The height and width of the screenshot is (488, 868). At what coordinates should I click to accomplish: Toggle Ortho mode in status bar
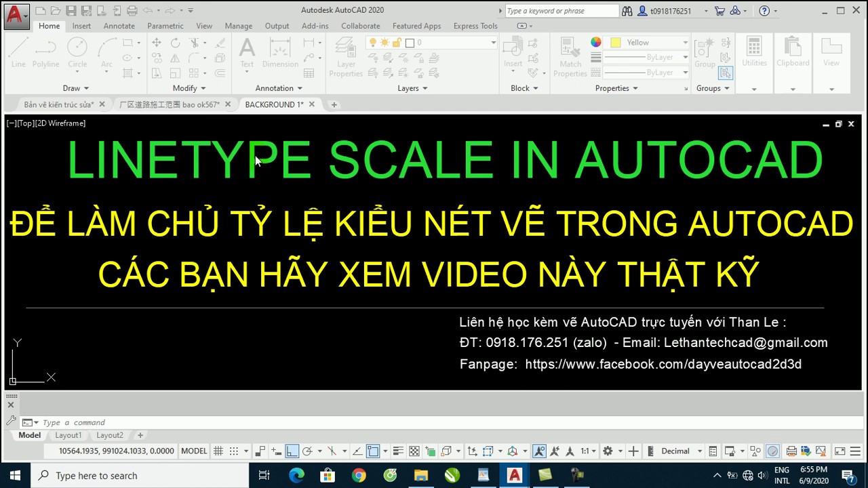(292, 451)
